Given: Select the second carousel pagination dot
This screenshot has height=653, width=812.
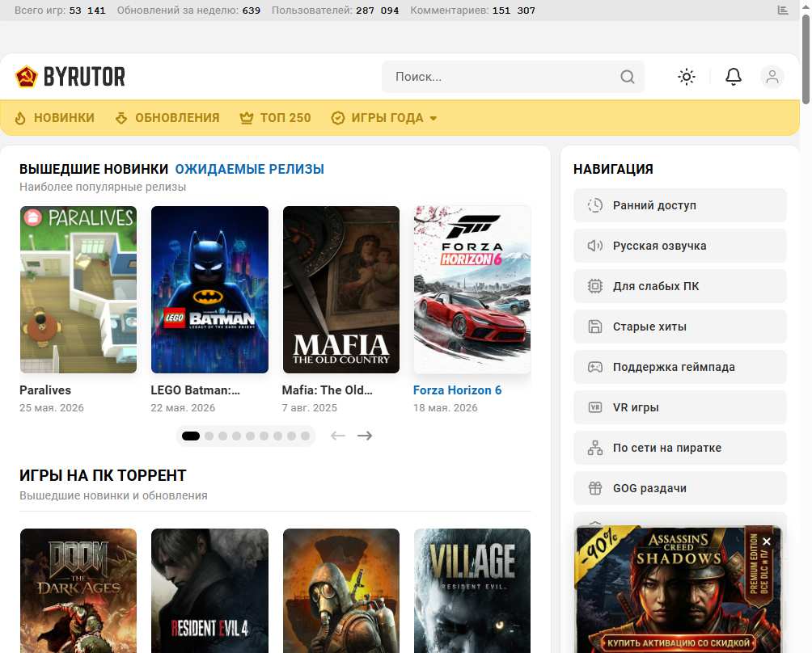Looking at the screenshot, I should pyautogui.click(x=209, y=436).
